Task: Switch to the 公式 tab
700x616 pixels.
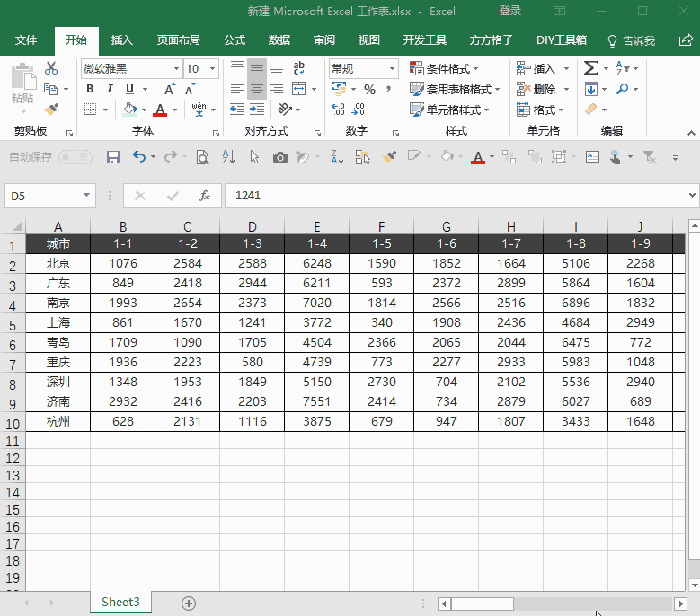Action: coord(235,40)
